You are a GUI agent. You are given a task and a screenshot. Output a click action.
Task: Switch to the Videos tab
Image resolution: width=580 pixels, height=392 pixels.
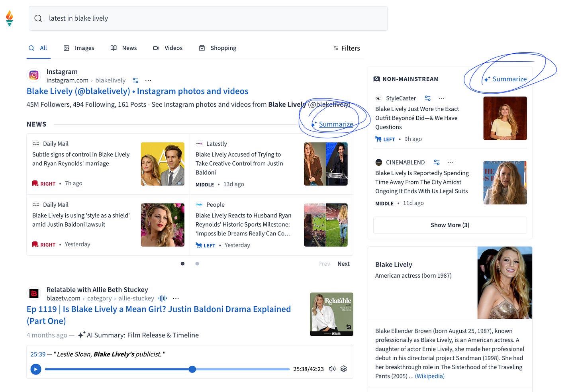tap(168, 48)
